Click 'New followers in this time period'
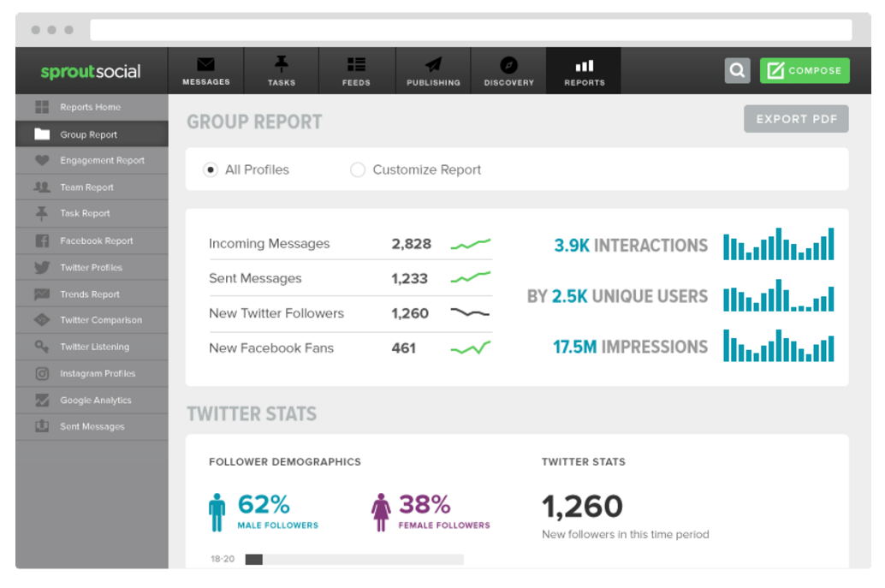885x588 pixels. [626, 534]
